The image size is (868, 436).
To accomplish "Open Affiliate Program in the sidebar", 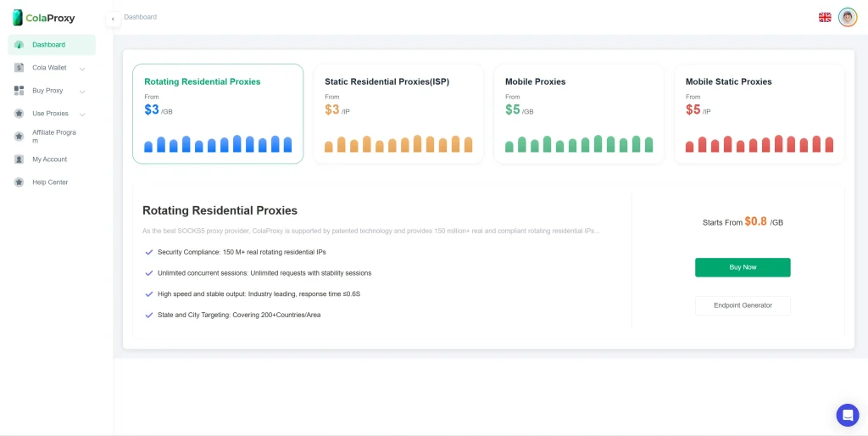I will [x=52, y=137].
